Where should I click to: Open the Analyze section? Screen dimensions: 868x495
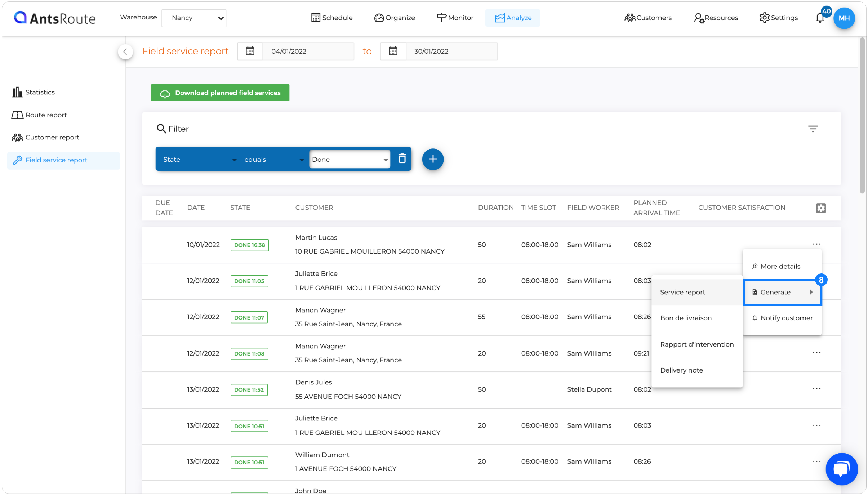(x=513, y=18)
